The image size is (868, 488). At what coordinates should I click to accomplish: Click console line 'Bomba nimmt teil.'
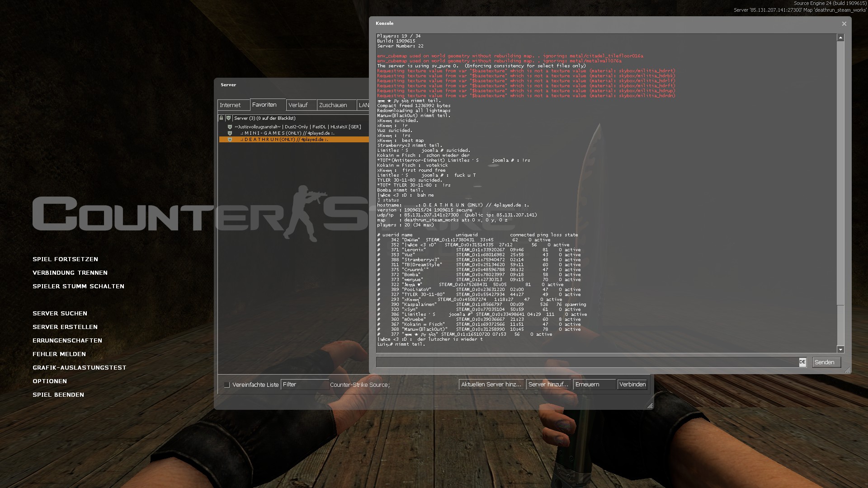point(400,190)
